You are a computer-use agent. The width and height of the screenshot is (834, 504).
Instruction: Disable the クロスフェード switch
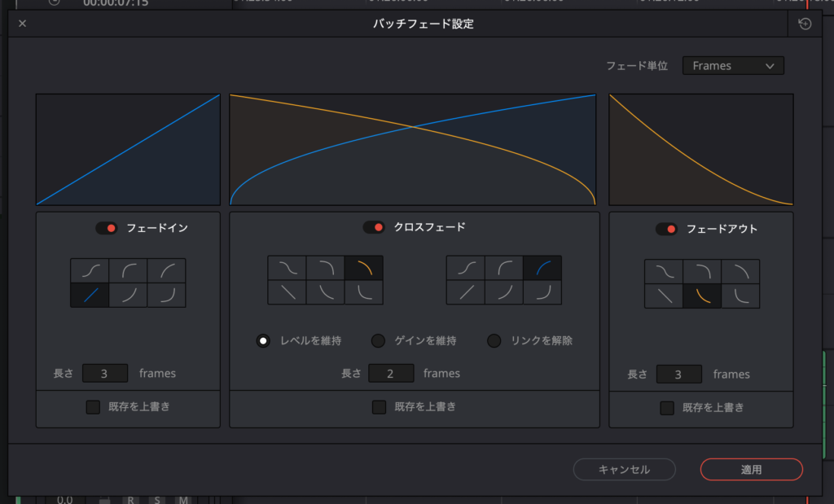pyautogui.click(x=374, y=227)
